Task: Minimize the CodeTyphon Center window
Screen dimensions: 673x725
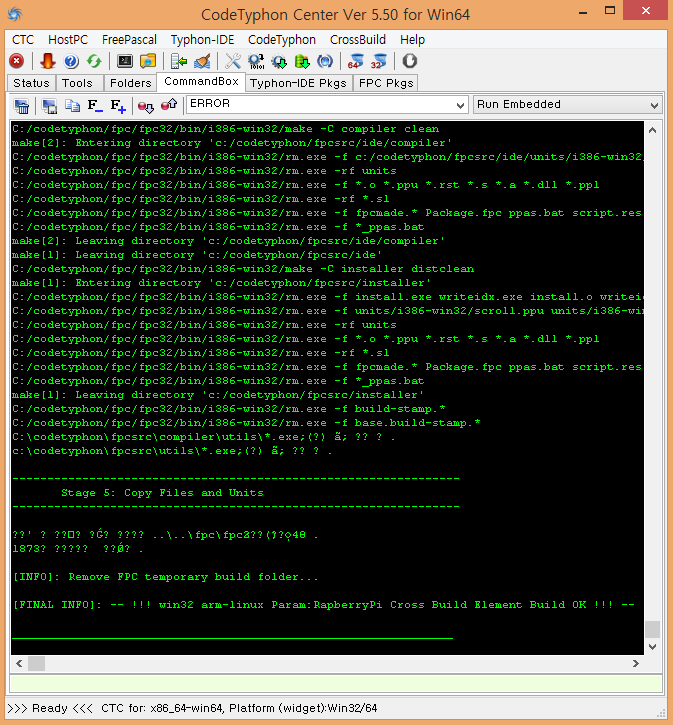Action: [583, 12]
